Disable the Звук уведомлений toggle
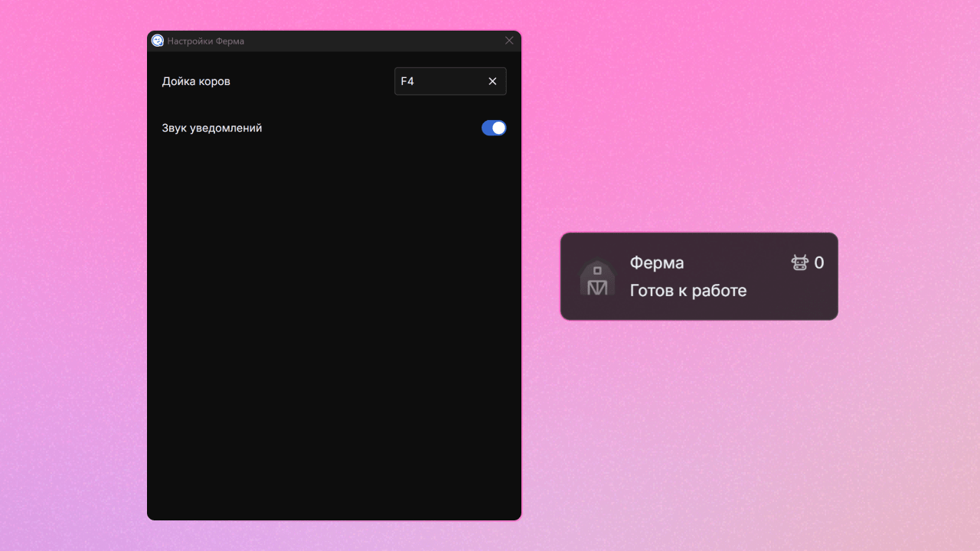The image size is (980, 551). coord(494,128)
